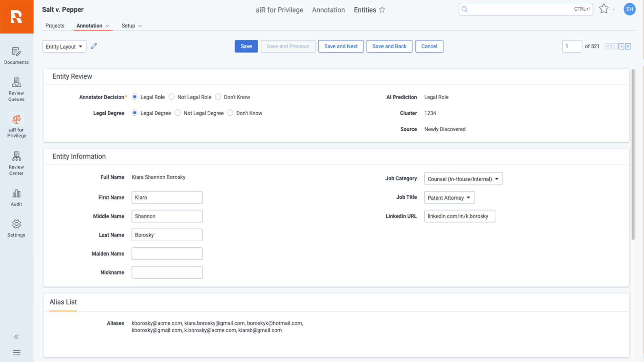Image resolution: width=644 pixels, height=362 pixels.
Task: Open the Audit sidebar icon
Action: click(x=16, y=197)
